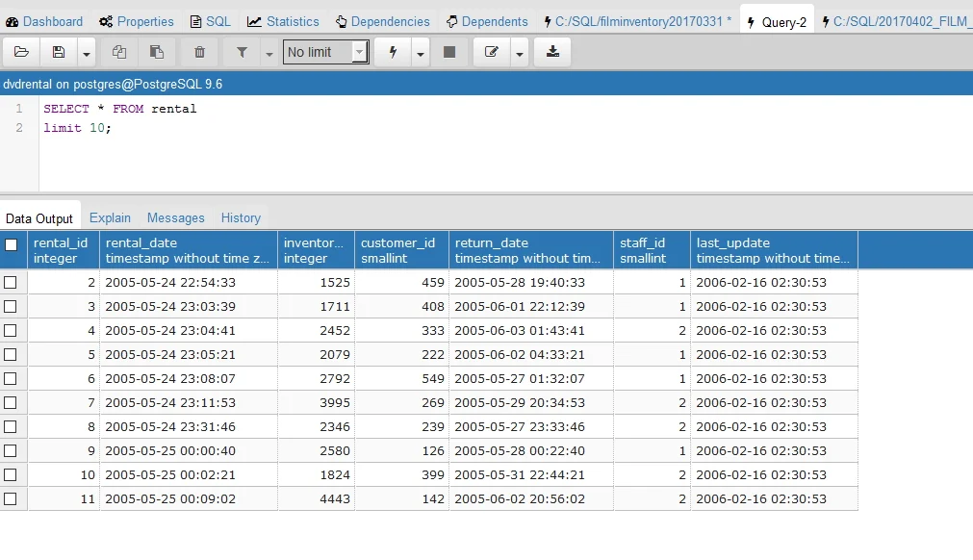Open a SQL file using the folder icon
Image resolution: width=973 pixels, height=560 pixels.
click(x=21, y=51)
